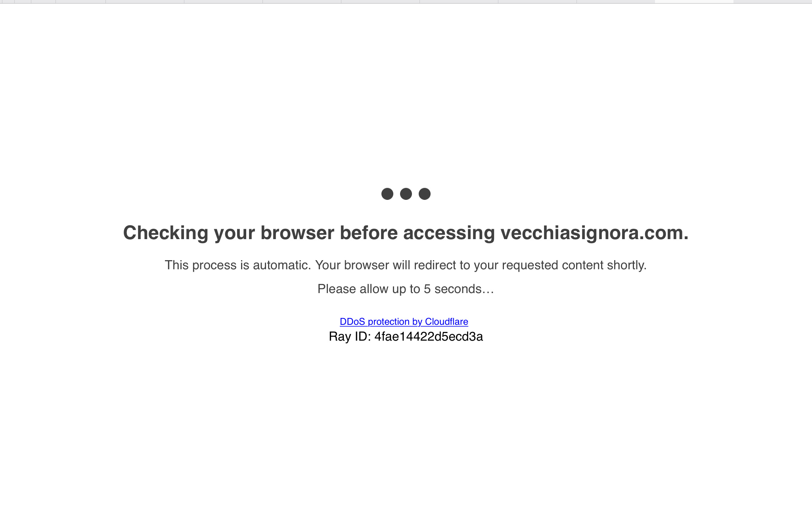812x531 pixels.
Task: Click the word "Checking" in the heading
Action: [166, 233]
